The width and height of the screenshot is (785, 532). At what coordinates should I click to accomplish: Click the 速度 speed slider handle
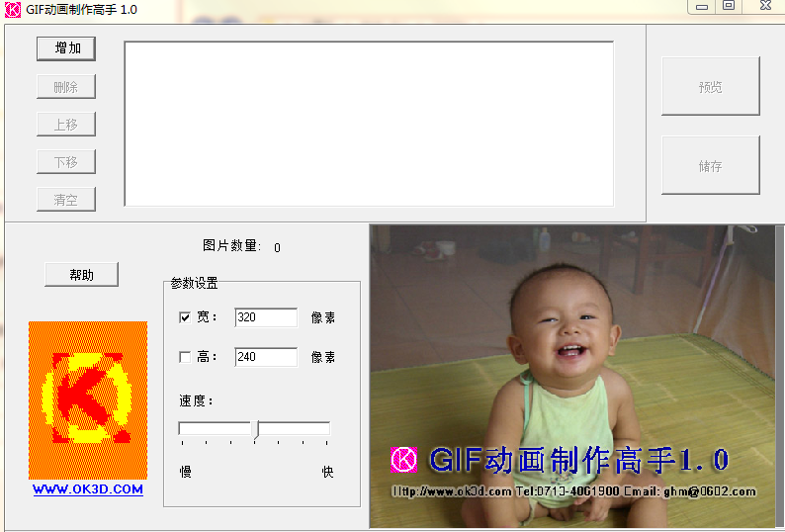pos(255,429)
